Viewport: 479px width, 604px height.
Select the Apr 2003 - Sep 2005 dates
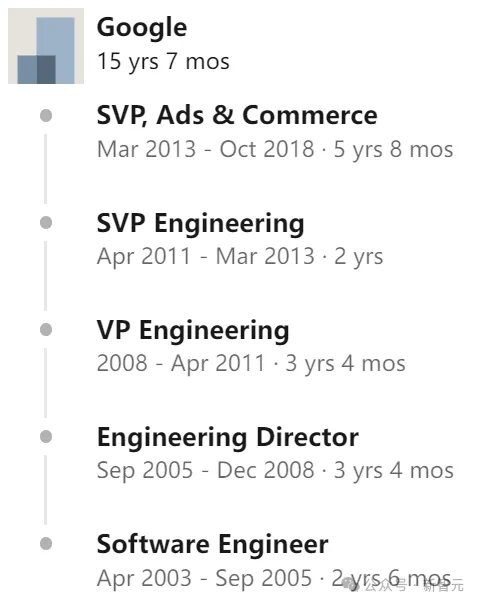tap(204, 578)
